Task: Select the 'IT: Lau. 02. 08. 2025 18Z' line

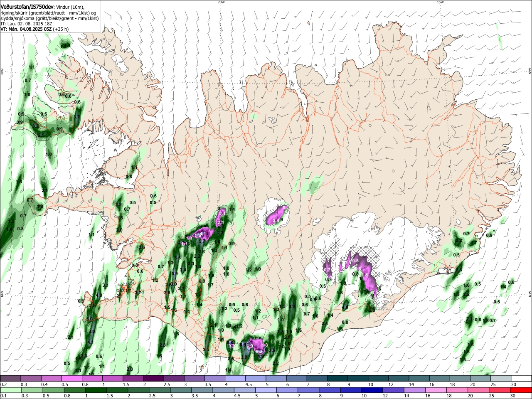Action: click(26, 24)
